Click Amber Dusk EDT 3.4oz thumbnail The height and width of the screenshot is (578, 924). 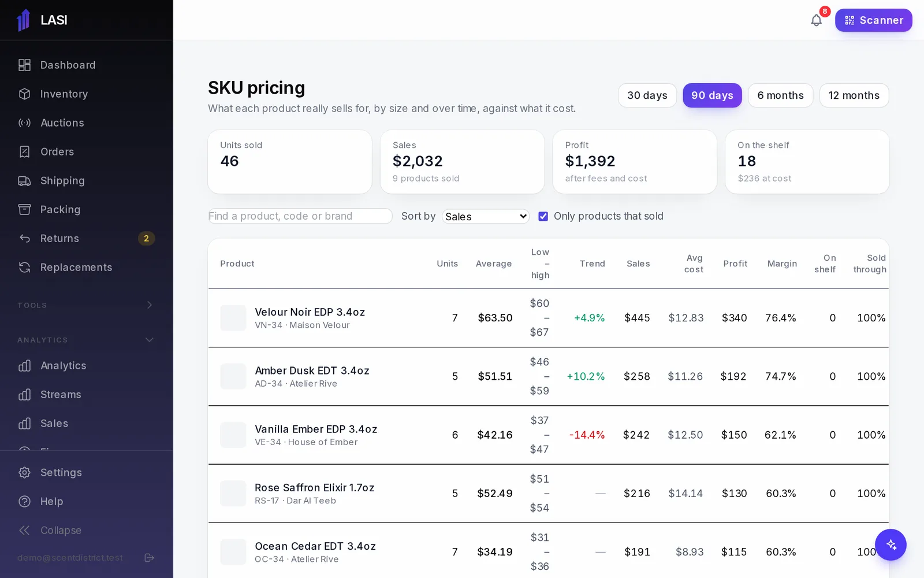pos(233,376)
